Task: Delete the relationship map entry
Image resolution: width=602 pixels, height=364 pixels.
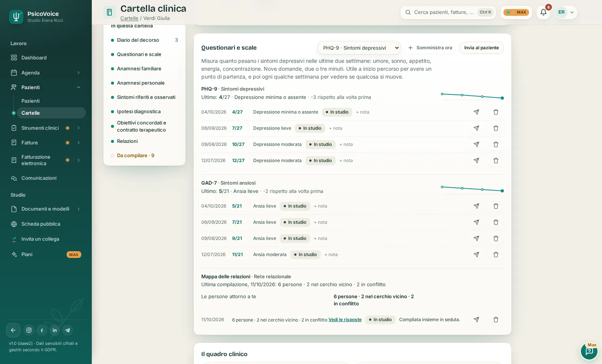Action: click(x=496, y=320)
